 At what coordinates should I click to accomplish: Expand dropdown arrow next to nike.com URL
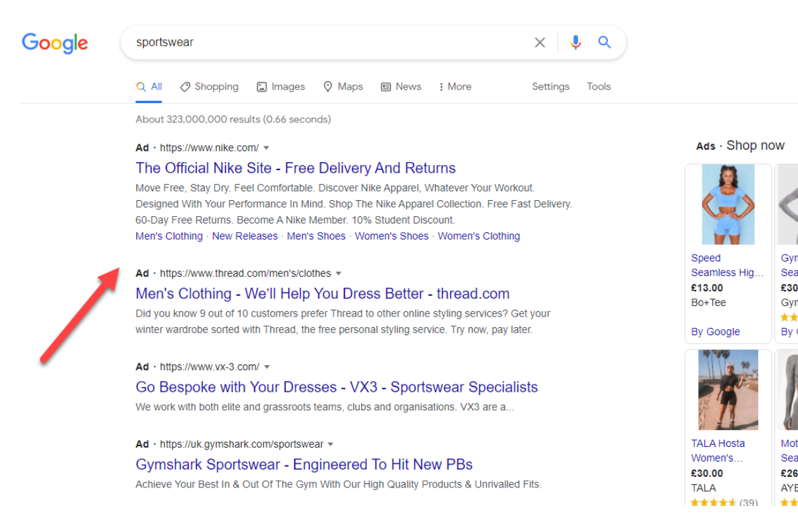coord(267,148)
